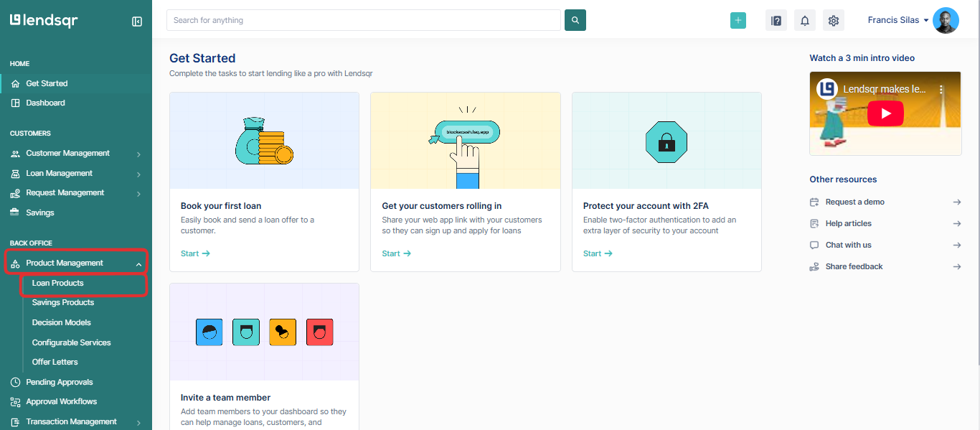Click the green search magnifier button
The width and height of the screenshot is (980, 430).
[575, 20]
